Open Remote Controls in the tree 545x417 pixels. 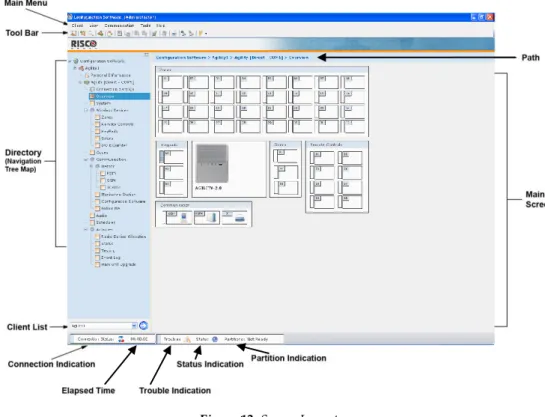[117, 124]
